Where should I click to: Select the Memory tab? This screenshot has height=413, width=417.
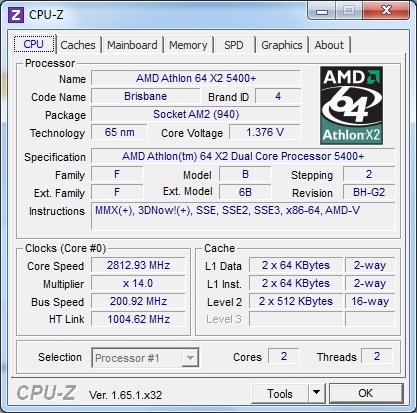[188, 45]
